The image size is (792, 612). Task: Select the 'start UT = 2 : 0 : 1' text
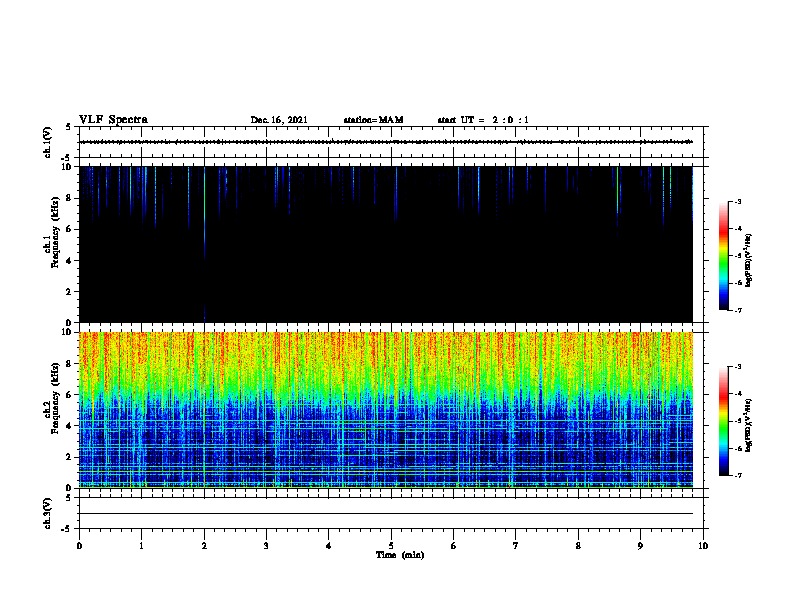click(x=483, y=120)
